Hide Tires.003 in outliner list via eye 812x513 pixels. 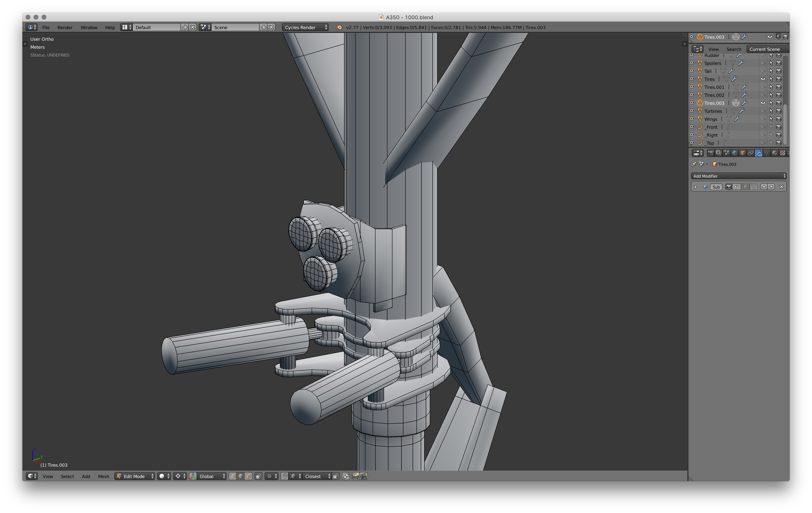pyautogui.click(x=763, y=103)
